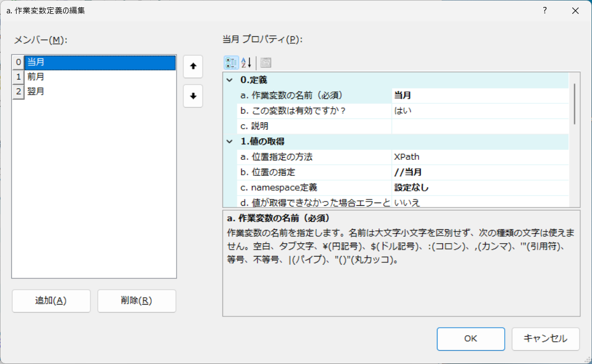Click the 削除(R) button

pos(137,300)
